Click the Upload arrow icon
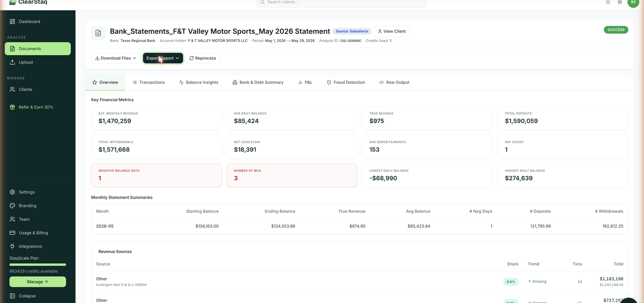The height and width of the screenshot is (303, 644). coord(12,62)
